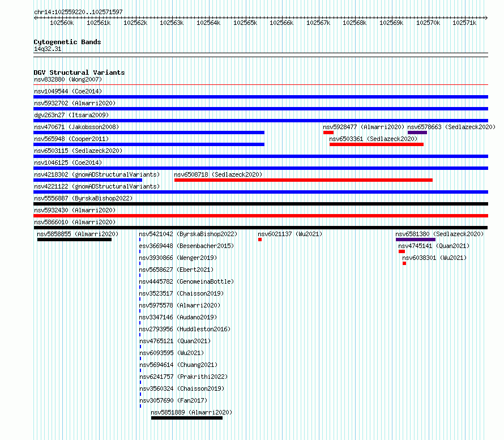Open nsv5928477 (Almarri2020) variant label
Screen dimensions: 504x440
point(364,127)
